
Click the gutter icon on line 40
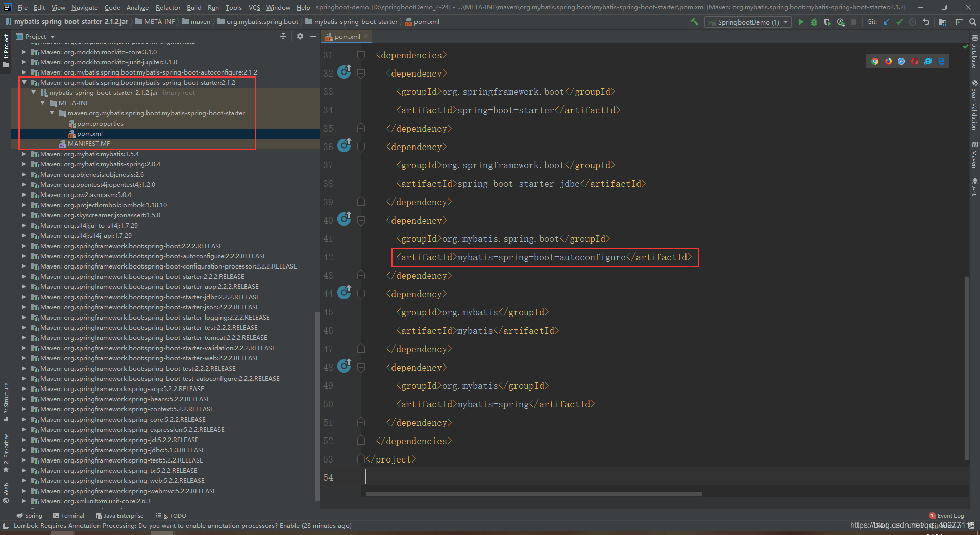tap(345, 218)
